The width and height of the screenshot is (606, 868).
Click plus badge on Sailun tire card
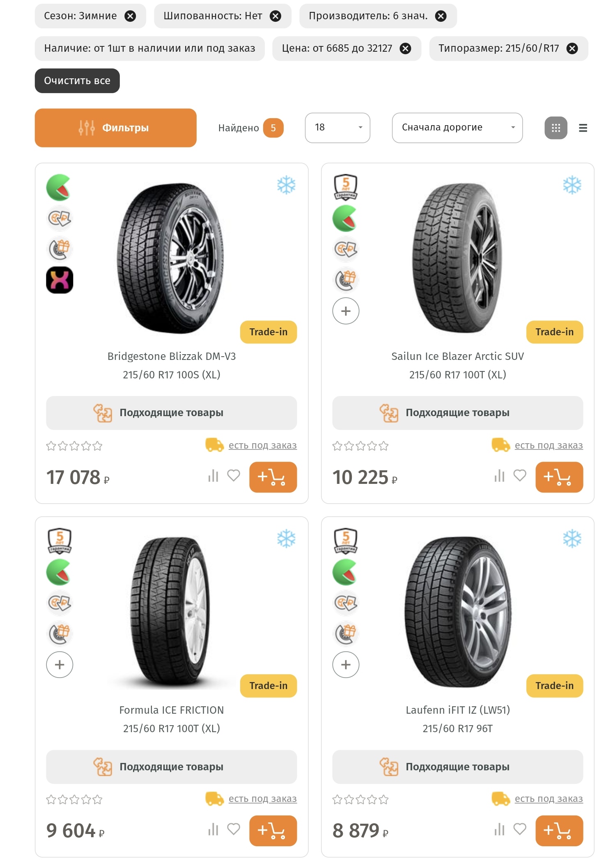coord(346,311)
